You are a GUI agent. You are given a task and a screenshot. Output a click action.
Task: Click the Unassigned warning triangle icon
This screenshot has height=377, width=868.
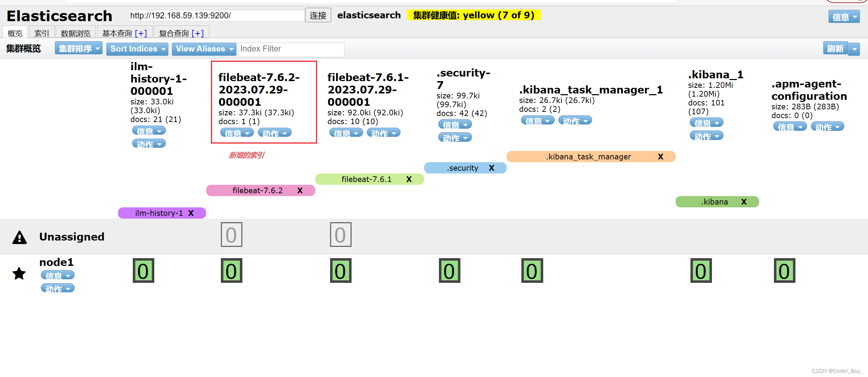[x=19, y=237]
